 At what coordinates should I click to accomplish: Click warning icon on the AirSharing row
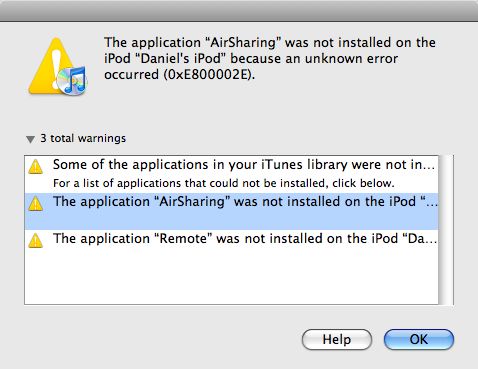[x=35, y=203]
